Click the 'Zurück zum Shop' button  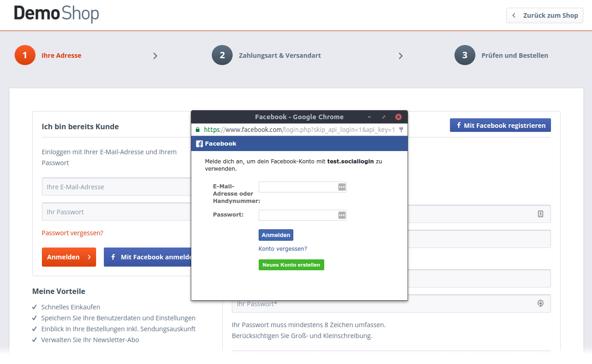[x=545, y=15]
